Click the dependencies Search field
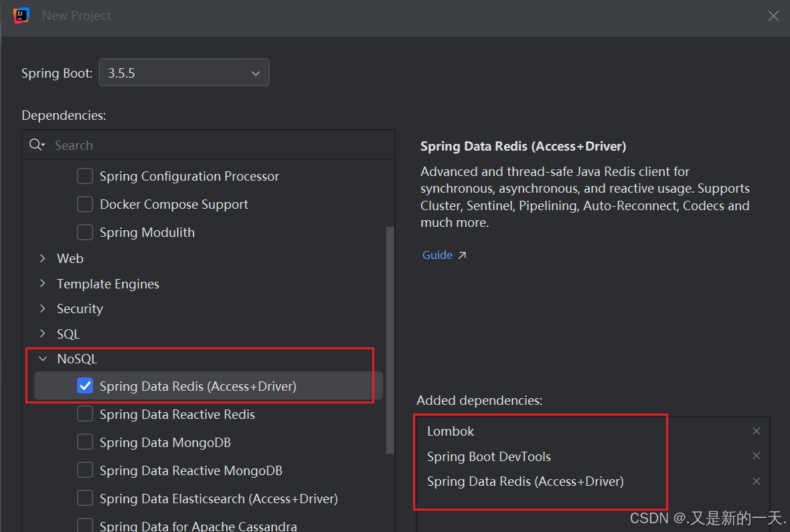790x532 pixels. pos(209,145)
